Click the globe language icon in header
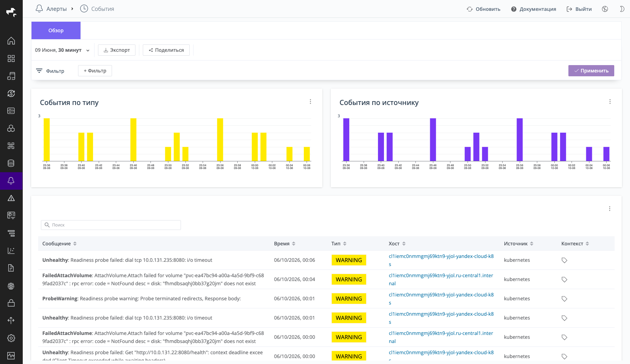630x364 pixels. coord(605,9)
